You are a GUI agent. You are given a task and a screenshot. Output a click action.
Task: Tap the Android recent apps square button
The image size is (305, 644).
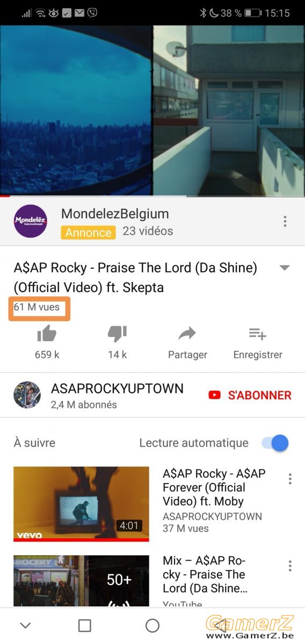click(85, 625)
